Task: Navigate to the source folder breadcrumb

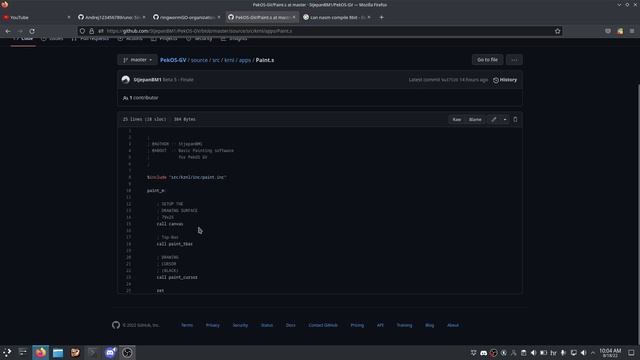Action: click(199, 60)
